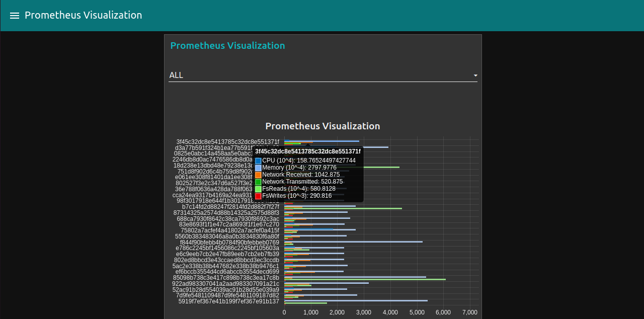Click the x-axis tick label 0
The height and width of the screenshot is (319, 644).
click(x=284, y=312)
